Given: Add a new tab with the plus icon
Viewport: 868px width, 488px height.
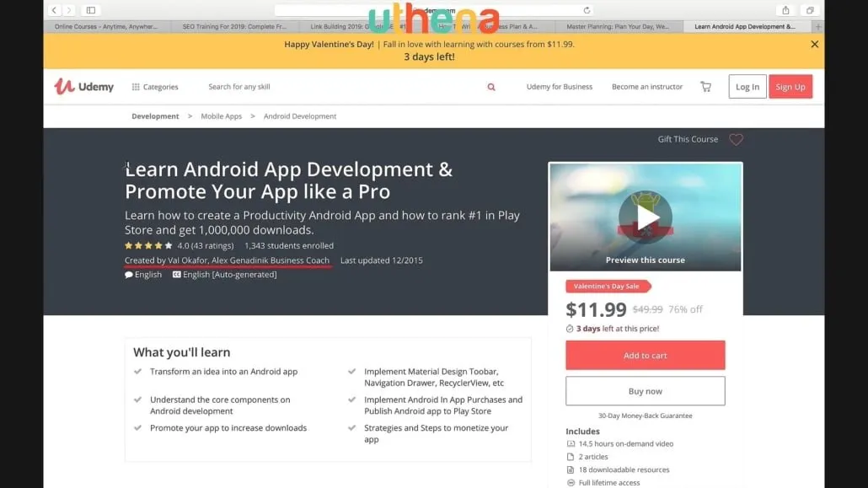Looking at the screenshot, I should [818, 26].
